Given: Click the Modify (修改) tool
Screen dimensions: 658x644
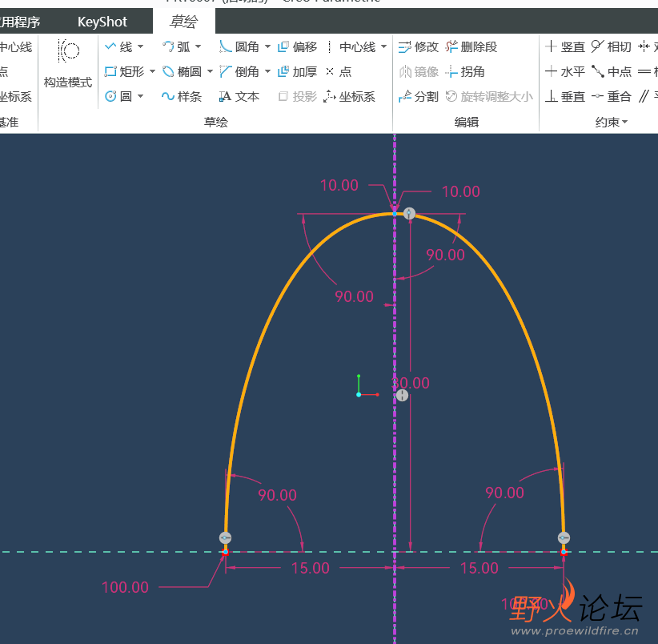Looking at the screenshot, I should point(419,47).
